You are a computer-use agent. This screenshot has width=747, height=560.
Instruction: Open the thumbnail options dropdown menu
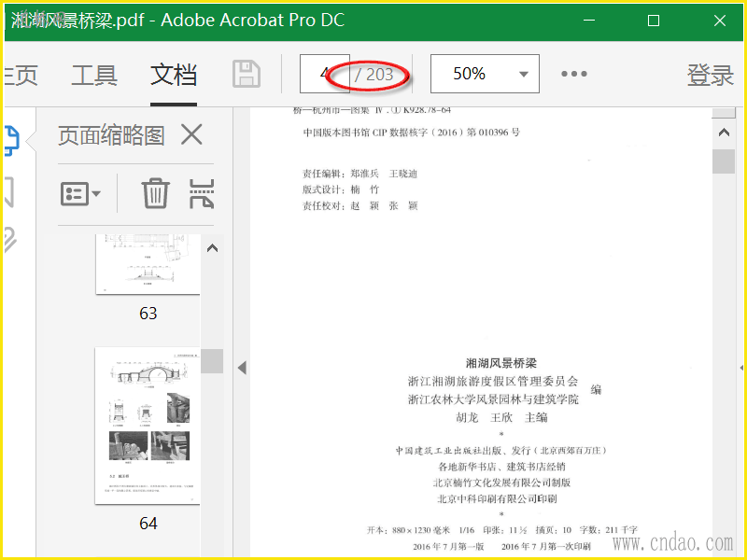(x=80, y=193)
